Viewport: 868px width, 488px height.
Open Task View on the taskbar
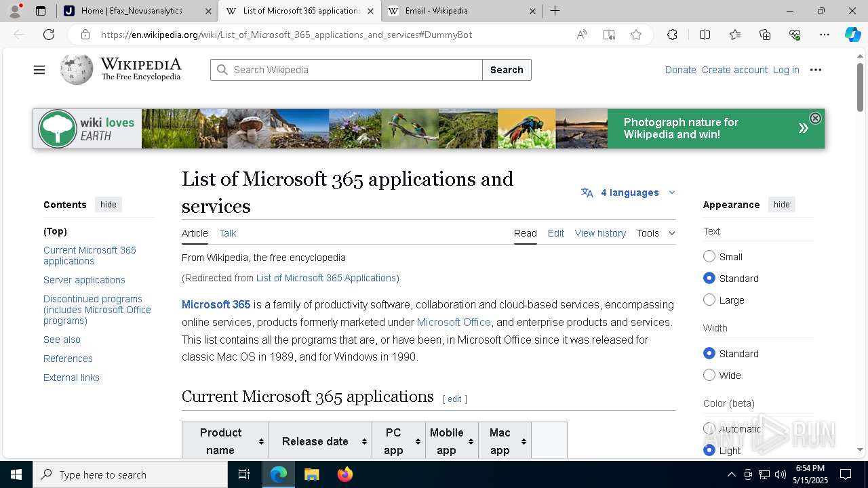coord(244,474)
